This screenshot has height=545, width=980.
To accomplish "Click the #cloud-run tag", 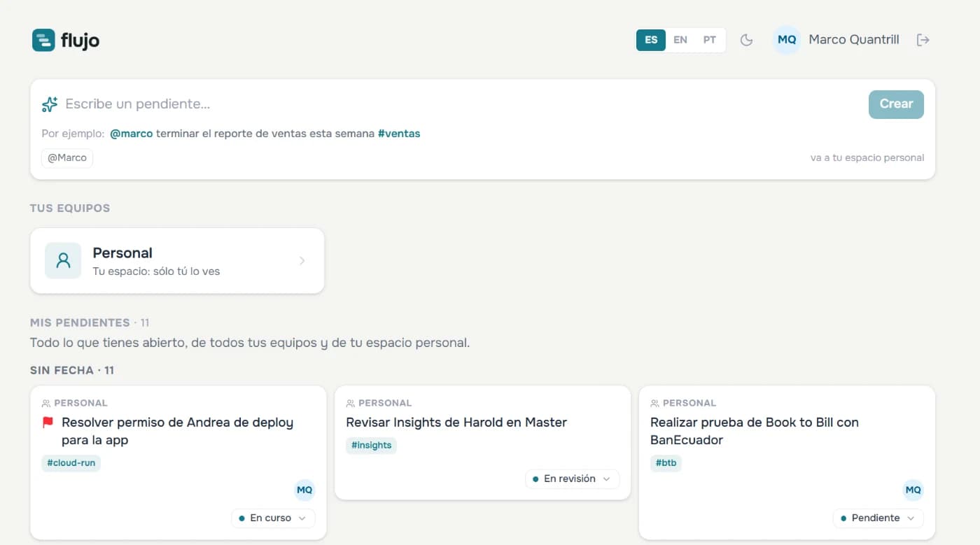I will 71,463.
